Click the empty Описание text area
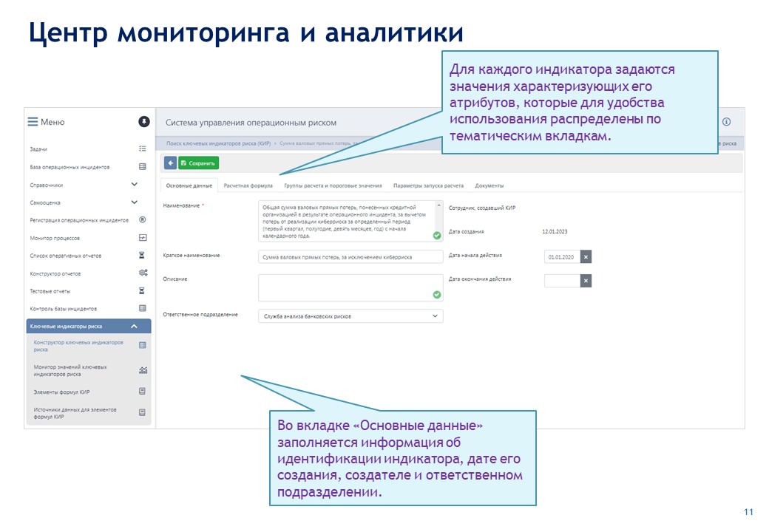This screenshot has width=769, height=532. point(350,287)
